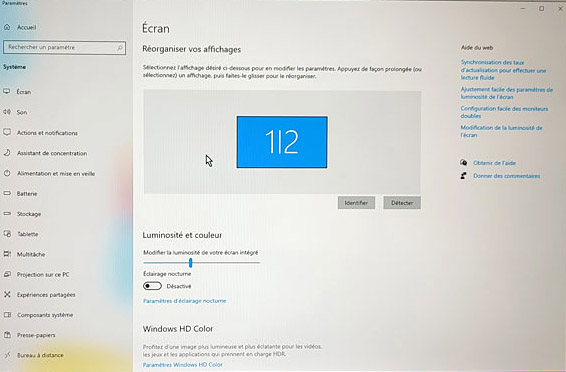Click the Actions et notifications icon
This screenshot has width=566, height=372.
pos(7,132)
